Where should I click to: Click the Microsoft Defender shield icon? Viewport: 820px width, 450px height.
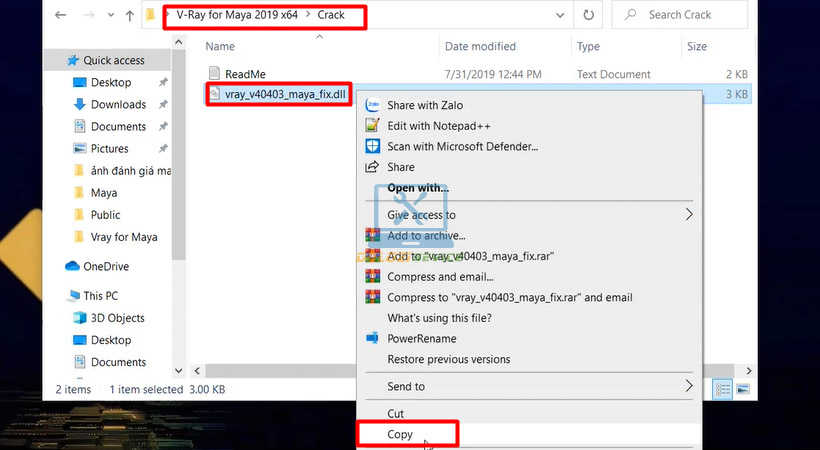coord(372,146)
